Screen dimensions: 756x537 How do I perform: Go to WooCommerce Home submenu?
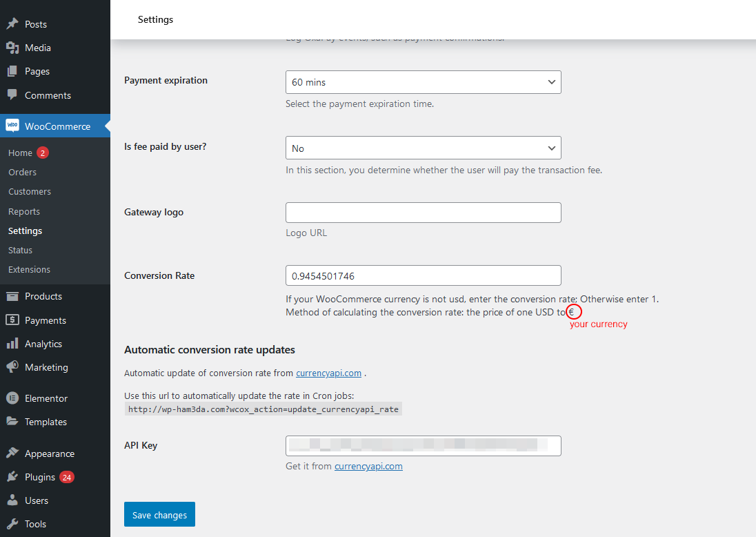click(x=20, y=153)
